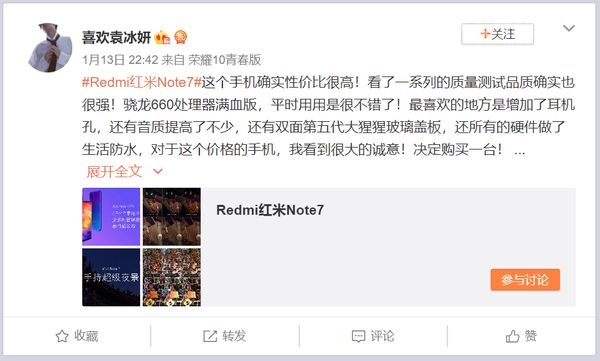Click the orange medal badge icon
The width and height of the screenshot is (600, 361).
180,38
